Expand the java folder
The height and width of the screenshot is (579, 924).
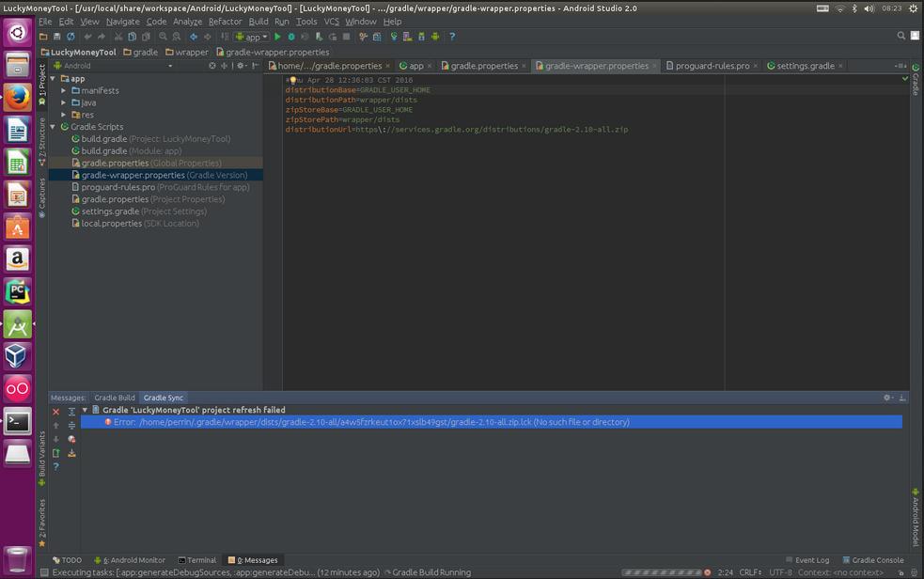[x=64, y=102]
